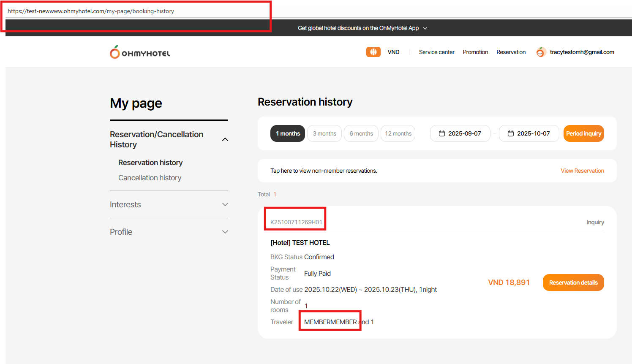Collapse Reservation/Cancellation History section
This screenshot has height=364, width=632.
(x=225, y=139)
